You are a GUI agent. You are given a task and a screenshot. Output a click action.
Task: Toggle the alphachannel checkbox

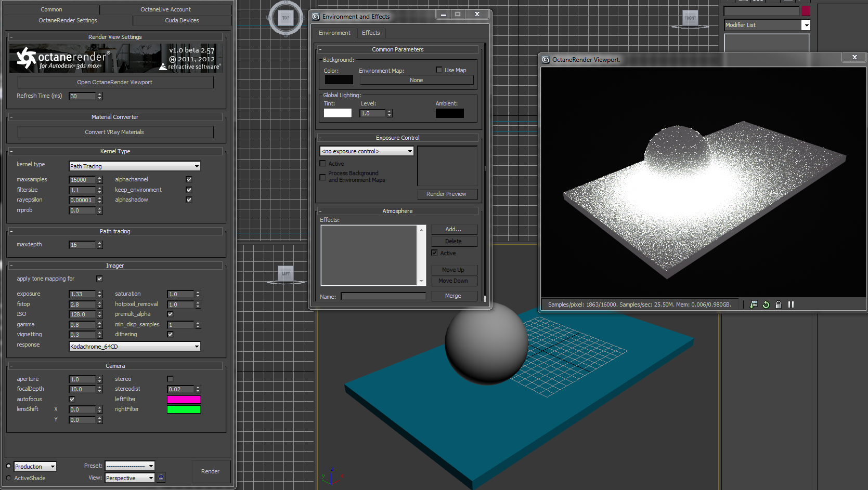point(189,179)
